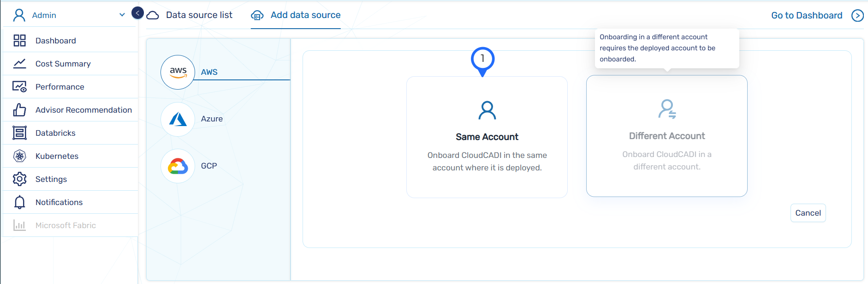Screen dimensions: 868x284
Task: Click the Settings gear icon
Action: coord(19,179)
